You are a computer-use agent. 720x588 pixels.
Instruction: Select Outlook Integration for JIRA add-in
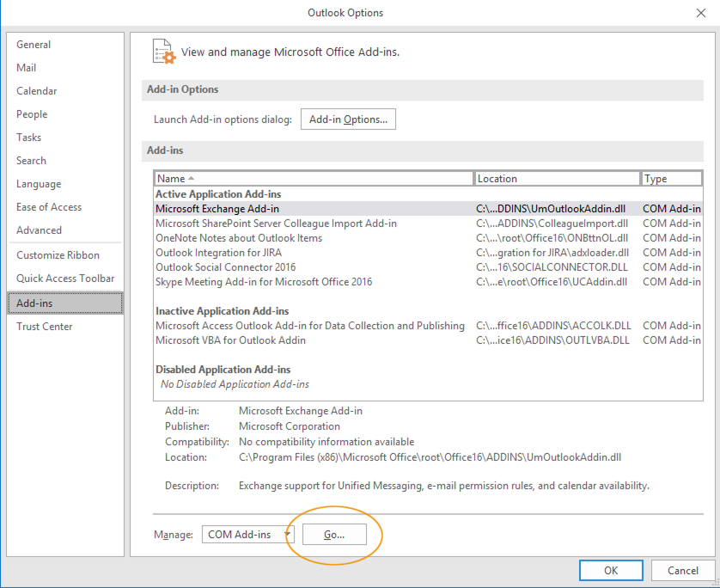click(x=218, y=253)
